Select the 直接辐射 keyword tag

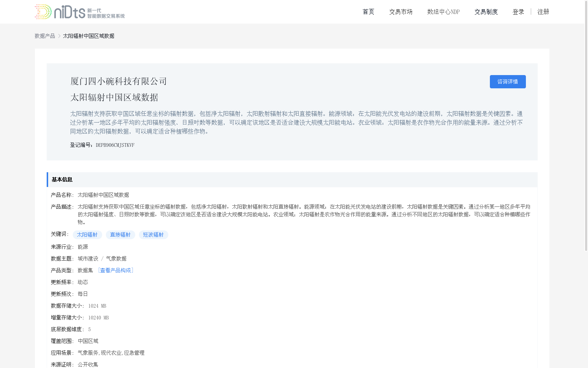click(x=121, y=235)
